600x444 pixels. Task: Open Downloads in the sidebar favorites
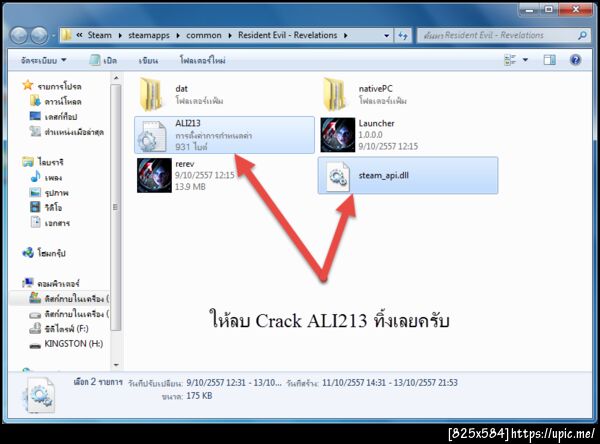point(55,101)
